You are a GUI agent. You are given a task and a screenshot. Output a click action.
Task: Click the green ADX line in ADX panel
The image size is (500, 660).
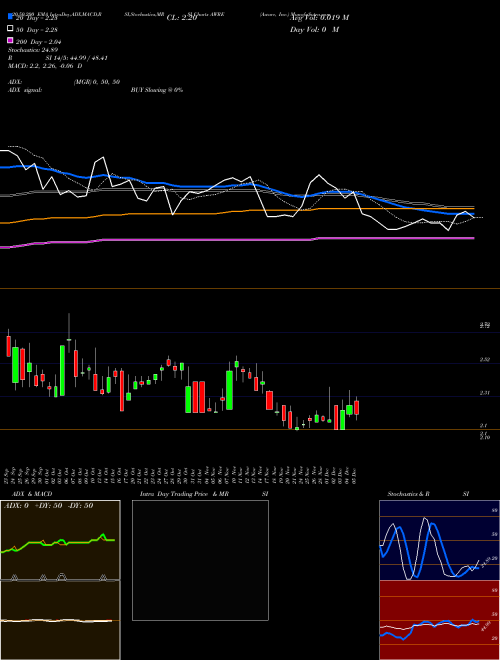point(58,543)
